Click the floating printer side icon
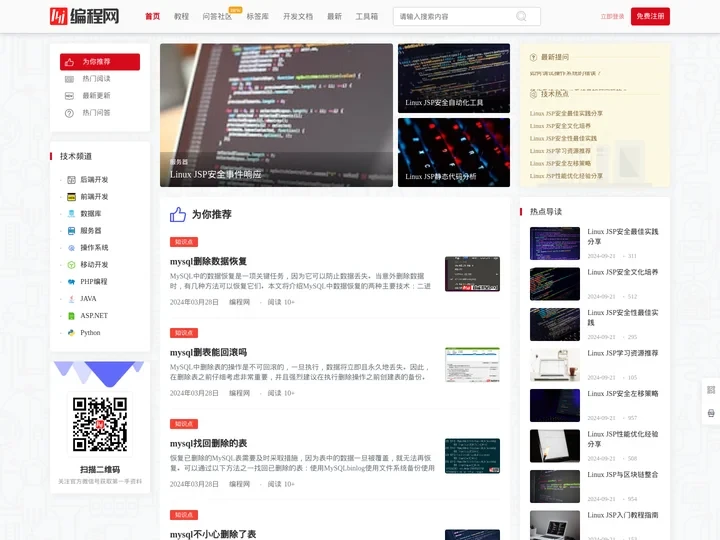The height and width of the screenshot is (540, 720). [711, 413]
